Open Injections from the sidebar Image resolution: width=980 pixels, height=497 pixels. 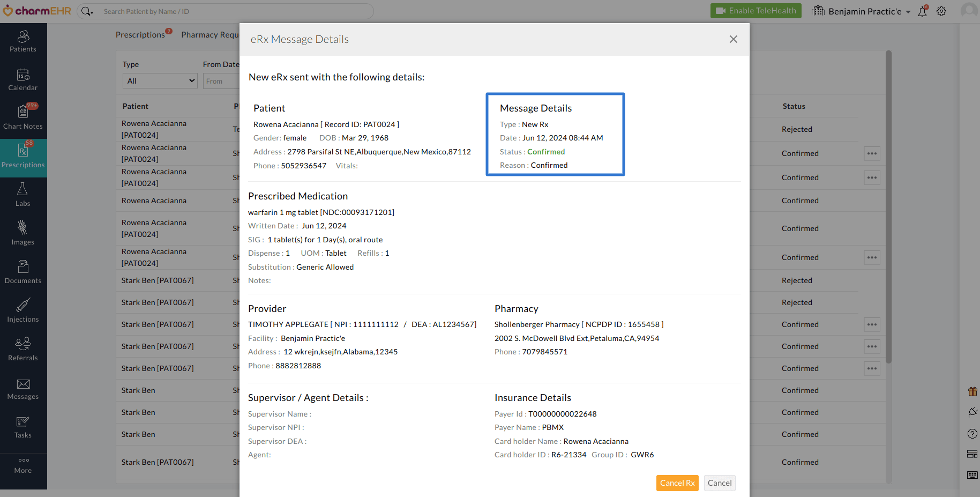point(23,311)
